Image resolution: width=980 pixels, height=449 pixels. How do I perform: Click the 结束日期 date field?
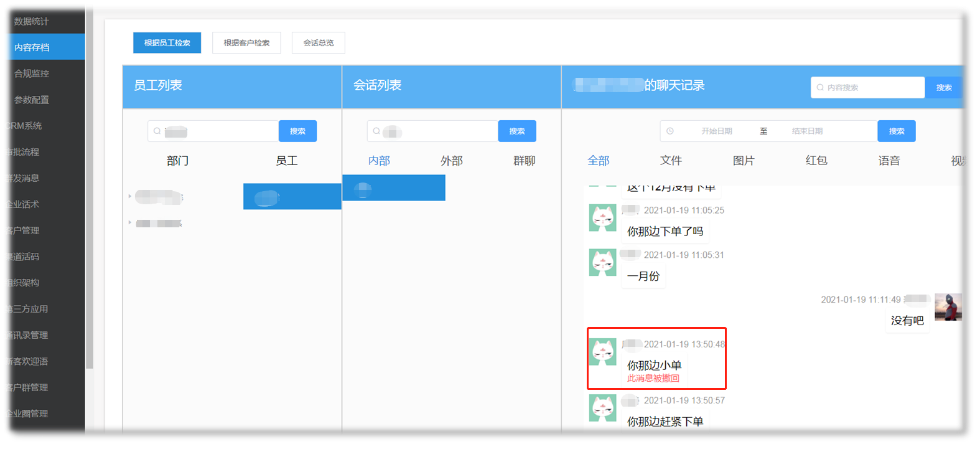[807, 131]
